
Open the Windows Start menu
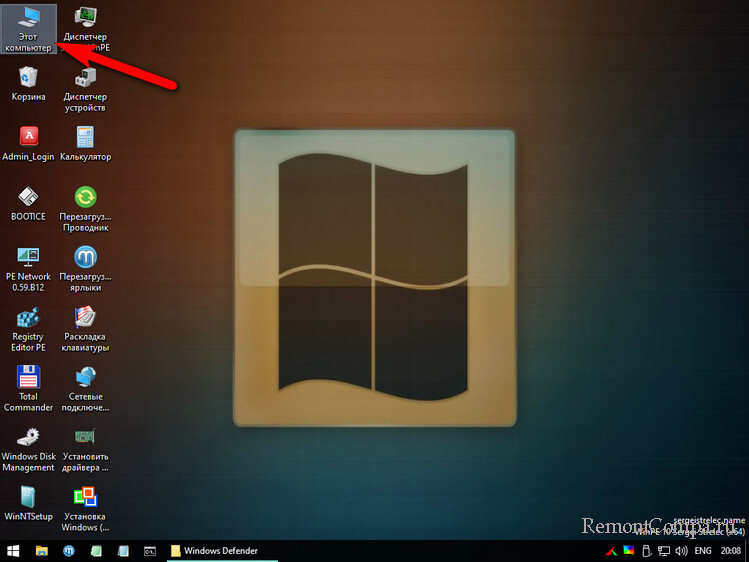(x=13, y=551)
